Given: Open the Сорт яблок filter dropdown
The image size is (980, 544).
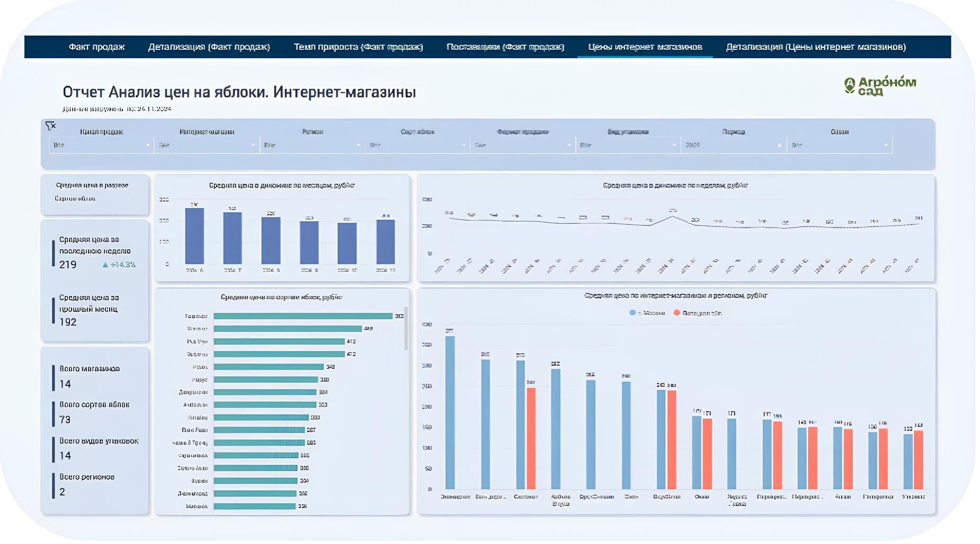Looking at the screenshot, I should pyautogui.click(x=417, y=145).
